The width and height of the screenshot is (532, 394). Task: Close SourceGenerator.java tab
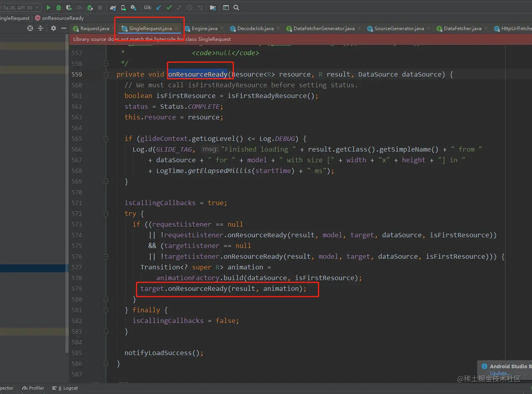(x=429, y=28)
